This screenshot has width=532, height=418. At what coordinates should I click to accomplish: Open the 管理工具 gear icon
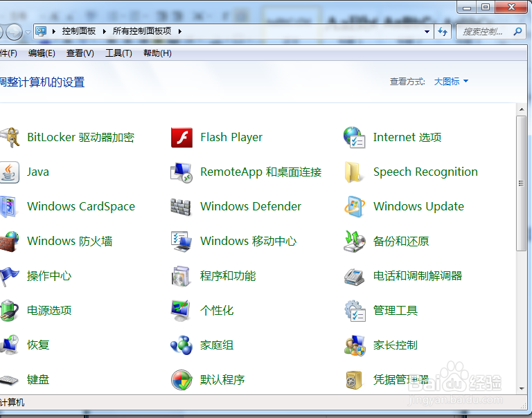click(355, 311)
